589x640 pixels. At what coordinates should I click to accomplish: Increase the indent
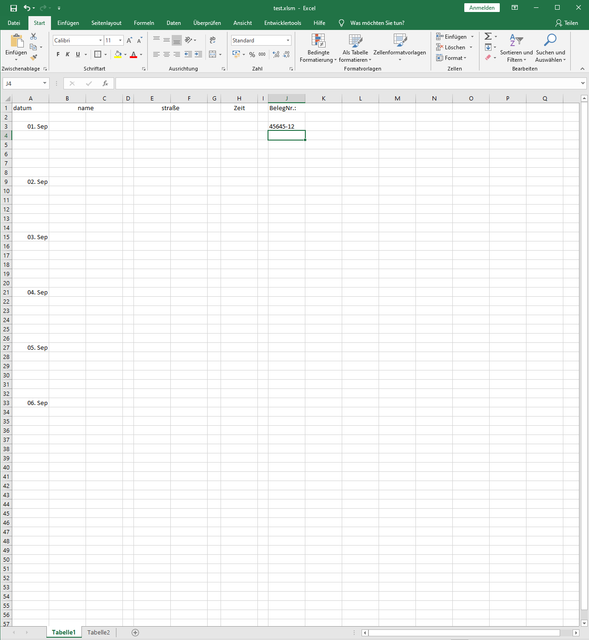pyautogui.click(x=198, y=54)
